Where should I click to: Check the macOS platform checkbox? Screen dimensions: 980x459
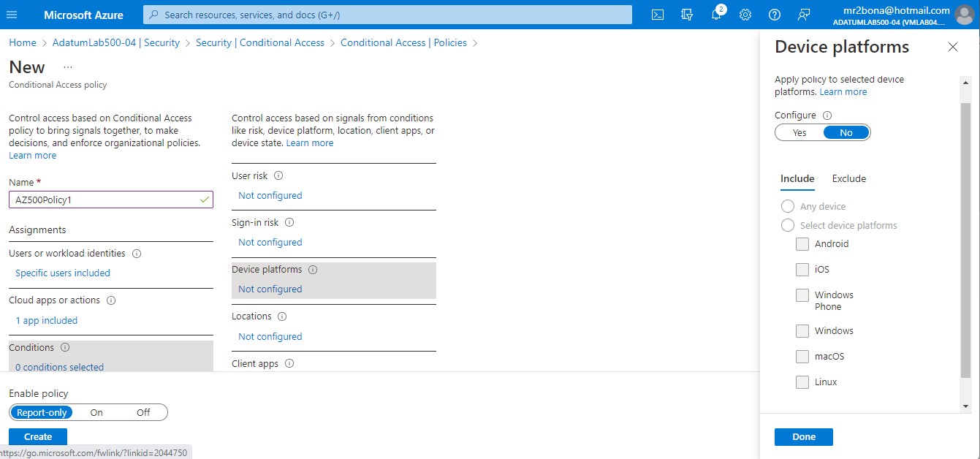click(x=802, y=356)
